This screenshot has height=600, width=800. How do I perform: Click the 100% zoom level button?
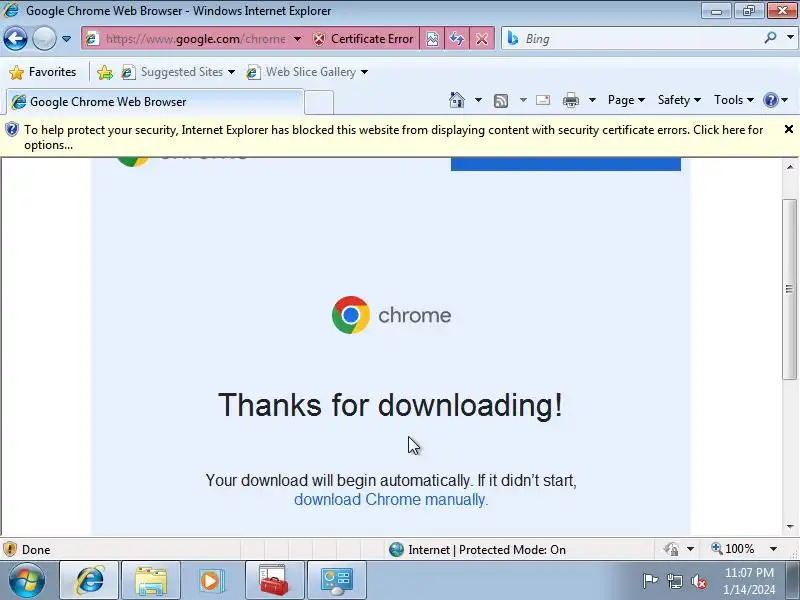tap(733, 549)
